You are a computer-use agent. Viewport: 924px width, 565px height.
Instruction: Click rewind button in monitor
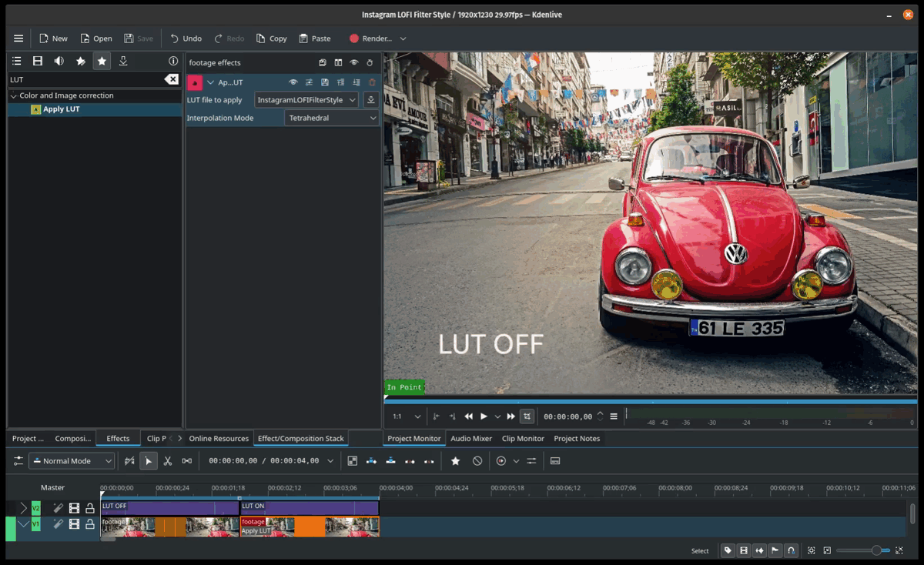tap(468, 416)
